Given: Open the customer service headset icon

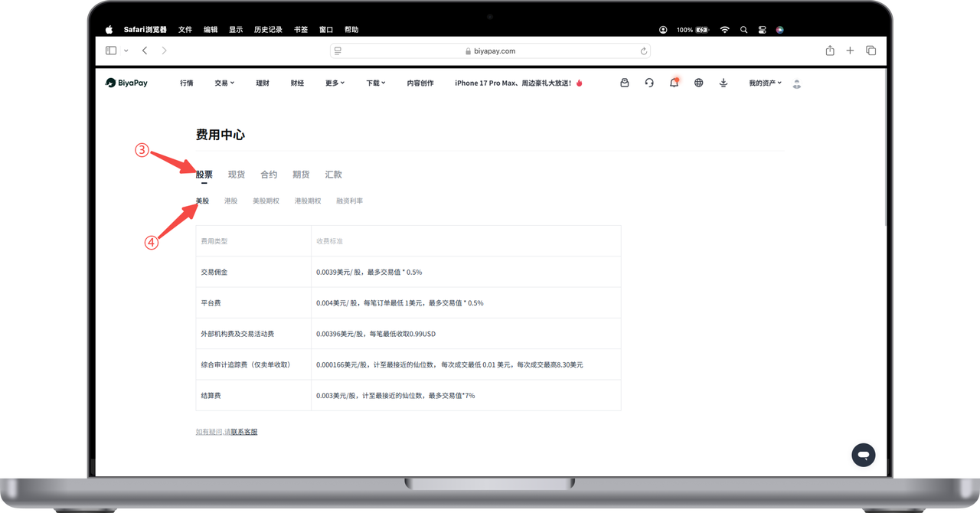Looking at the screenshot, I should (x=649, y=83).
